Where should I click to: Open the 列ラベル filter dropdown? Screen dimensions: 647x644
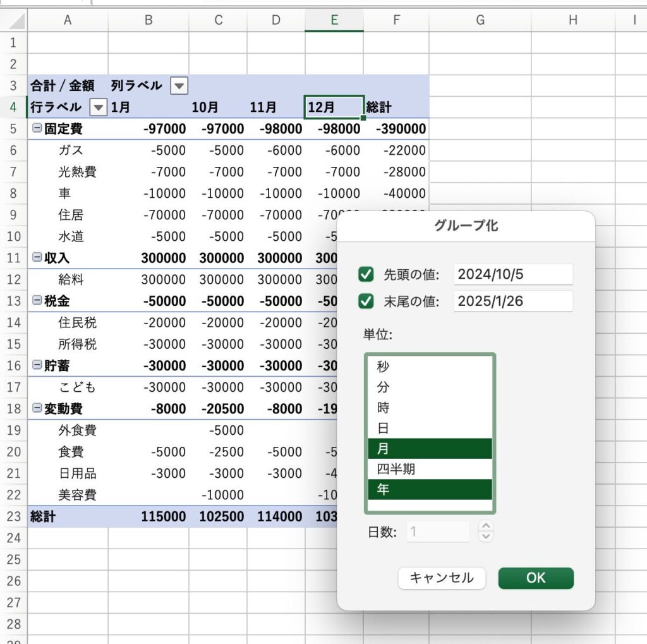pos(179,85)
